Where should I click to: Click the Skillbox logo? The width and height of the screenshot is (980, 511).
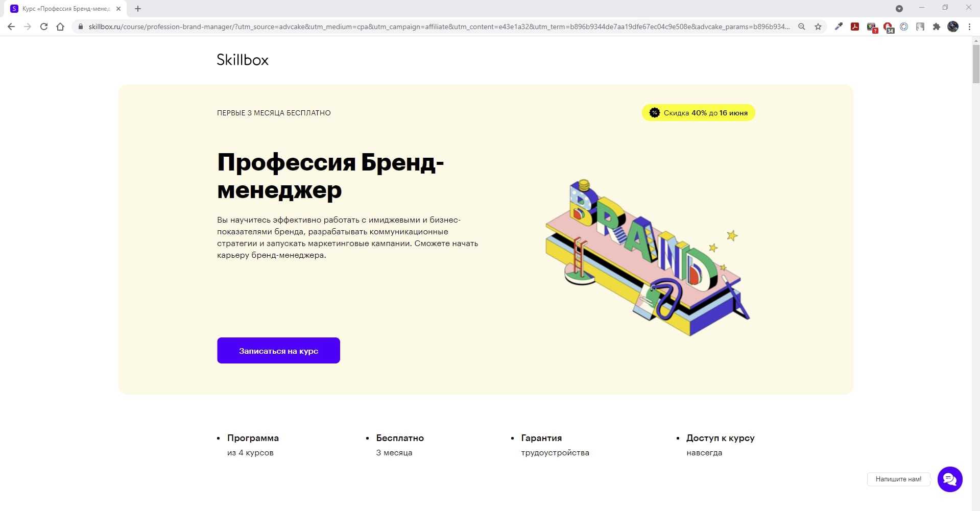pos(243,60)
